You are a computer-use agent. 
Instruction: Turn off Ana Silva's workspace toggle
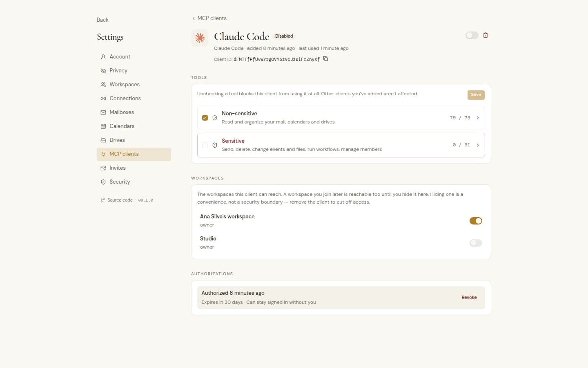[x=476, y=221]
